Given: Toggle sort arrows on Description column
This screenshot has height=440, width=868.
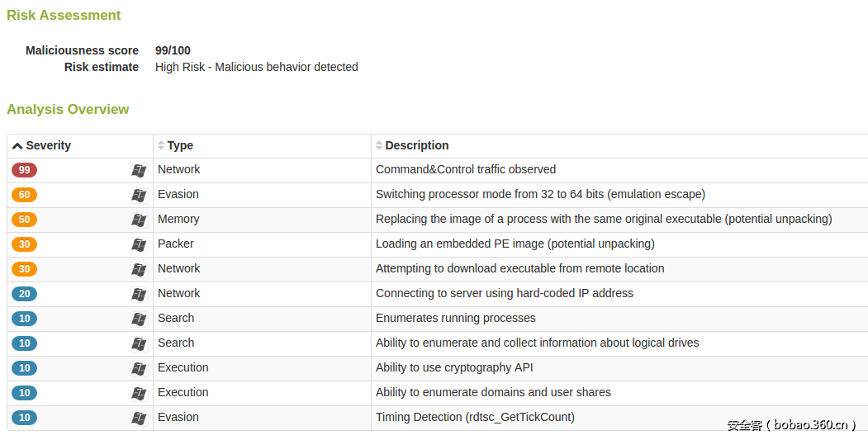Looking at the screenshot, I should pos(379,145).
